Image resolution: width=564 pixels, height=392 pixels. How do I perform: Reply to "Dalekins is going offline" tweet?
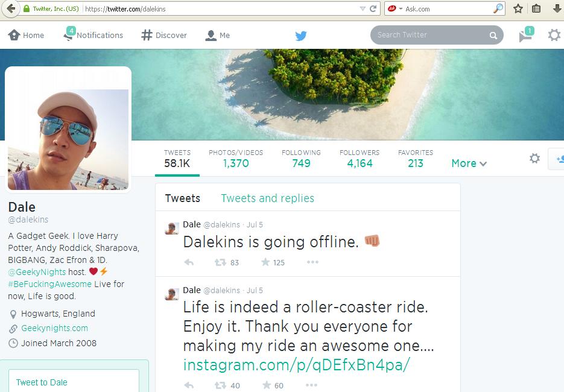189,262
